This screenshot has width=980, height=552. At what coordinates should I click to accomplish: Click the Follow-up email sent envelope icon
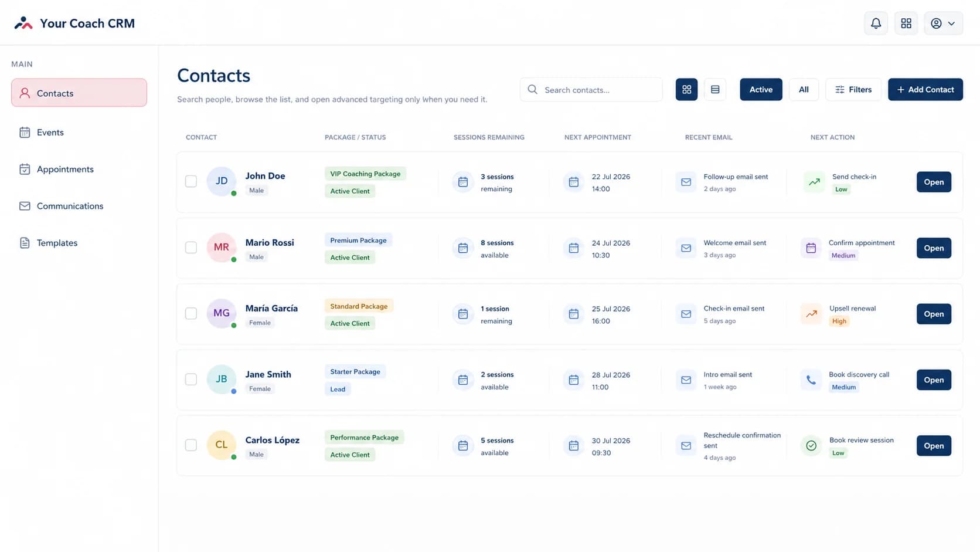tap(686, 182)
